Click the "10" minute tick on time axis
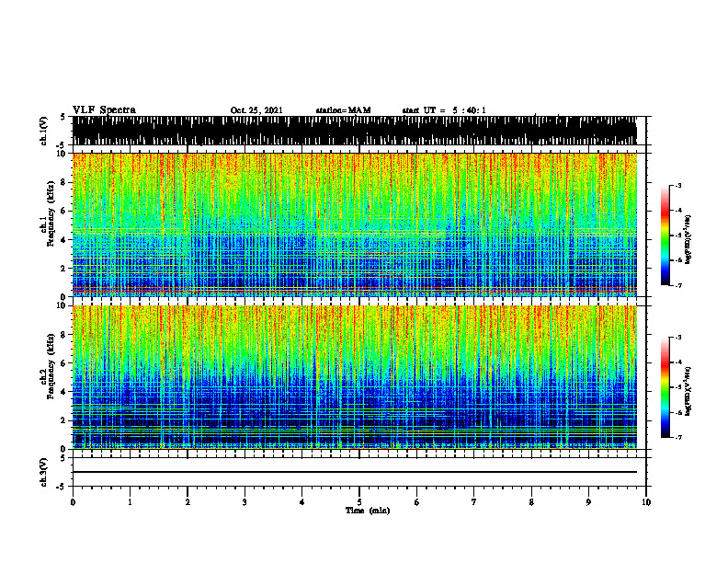This screenshot has width=728, height=563. [x=646, y=502]
